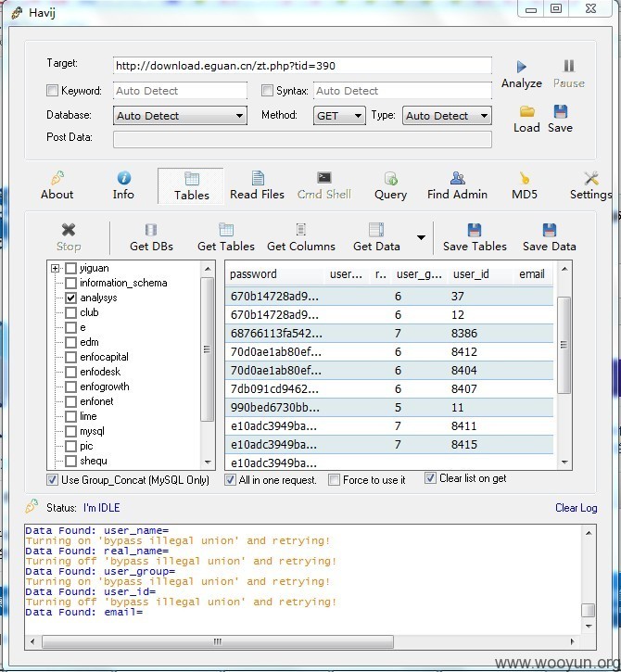Click the data table scroll up arrow
The width and height of the screenshot is (621, 672).
[x=564, y=269]
